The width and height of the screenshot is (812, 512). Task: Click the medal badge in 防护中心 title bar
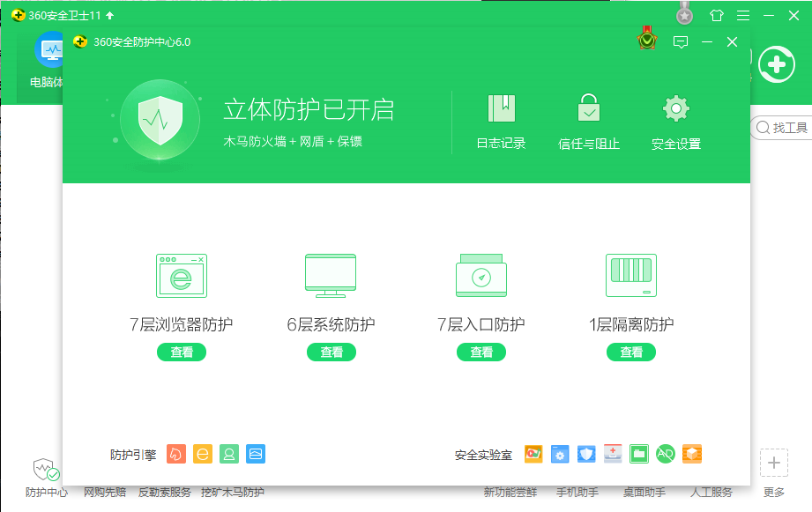647,38
